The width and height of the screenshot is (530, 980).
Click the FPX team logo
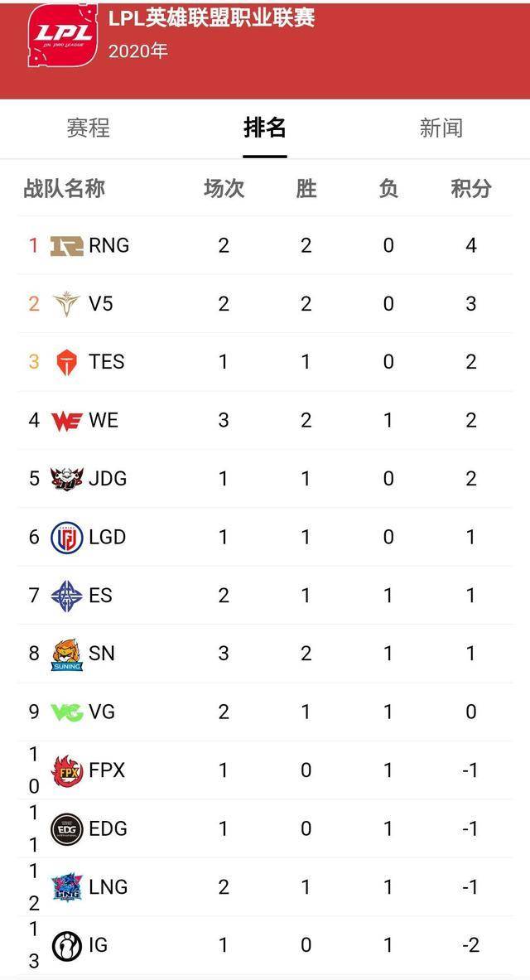tap(66, 771)
